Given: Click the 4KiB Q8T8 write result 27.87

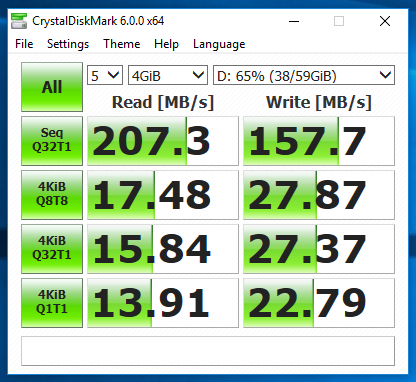Looking at the screenshot, I should 319,195.
